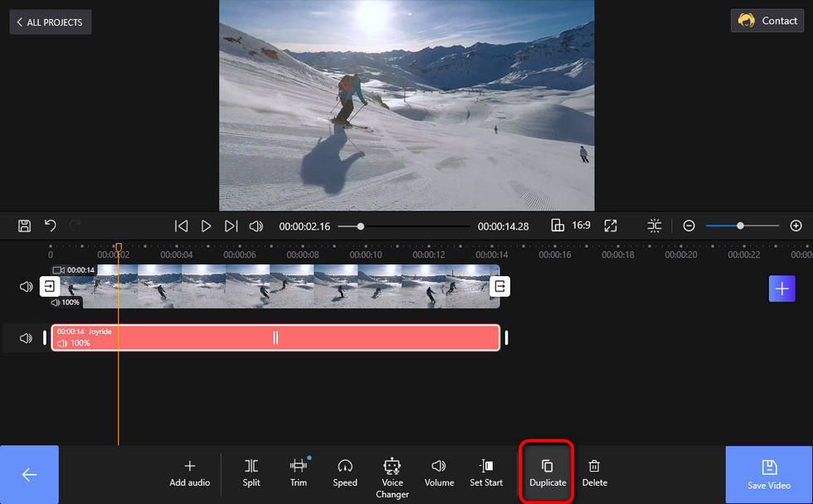The image size is (813, 504).
Task: Select the Split tool
Action: point(251,474)
